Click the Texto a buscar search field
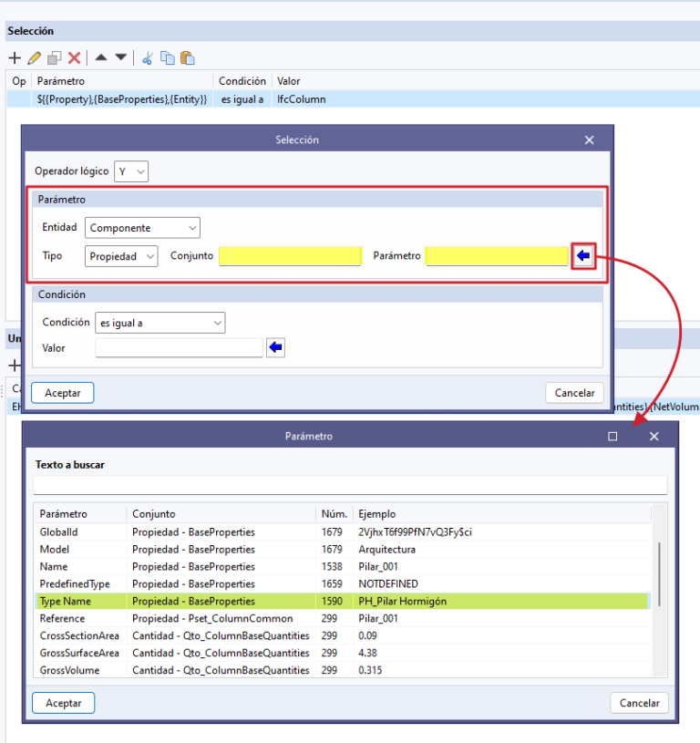 tap(350, 485)
